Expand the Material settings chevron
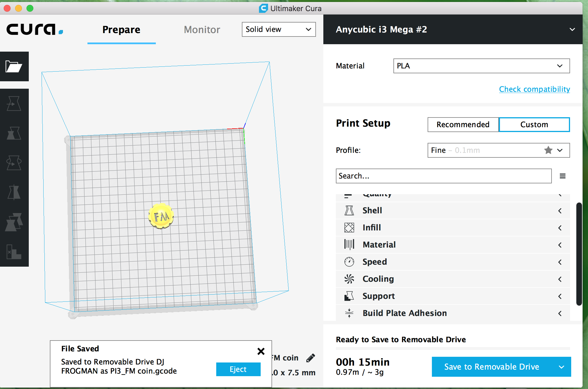Image resolution: width=588 pixels, height=389 pixels. [560, 245]
